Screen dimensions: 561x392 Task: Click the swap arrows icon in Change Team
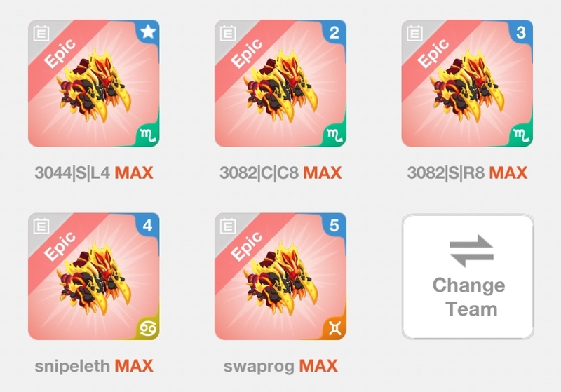(471, 251)
